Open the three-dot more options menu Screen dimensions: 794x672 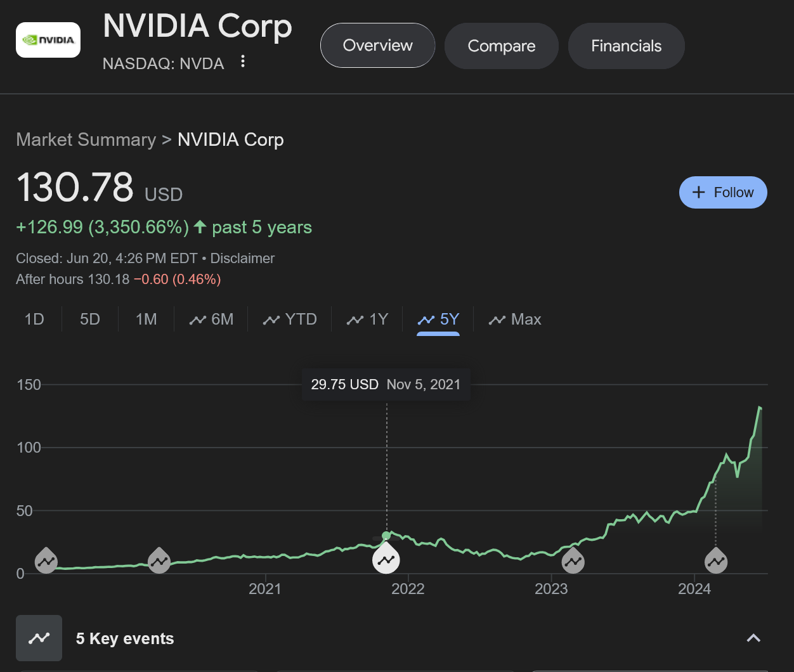[243, 62]
